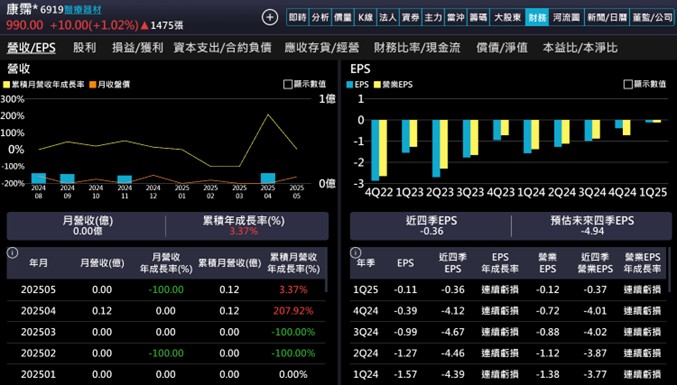This screenshot has width=677, height=385.
Task: Select the 202502 revenue row
Action: pyautogui.click(x=166, y=353)
